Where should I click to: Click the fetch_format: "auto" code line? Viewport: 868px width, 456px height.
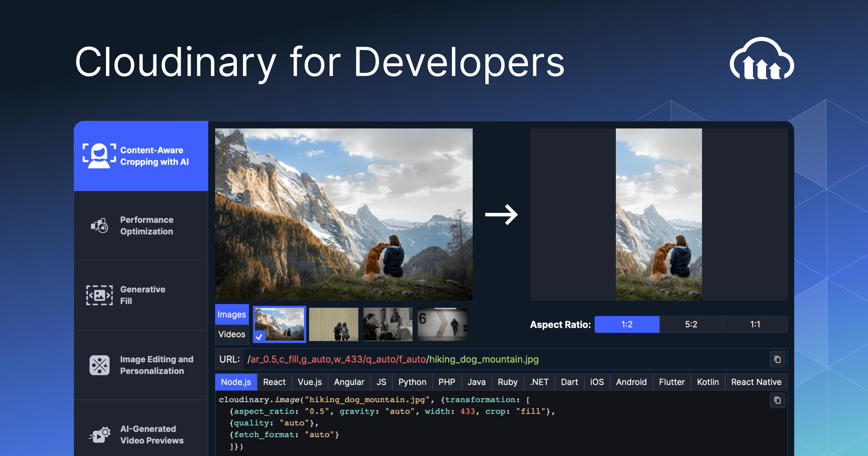click(x=284, y=435)
